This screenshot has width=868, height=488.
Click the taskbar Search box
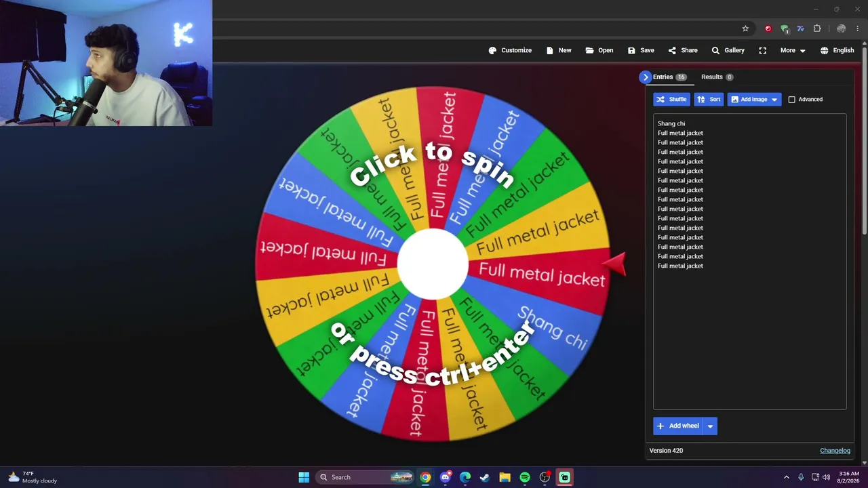366,477
